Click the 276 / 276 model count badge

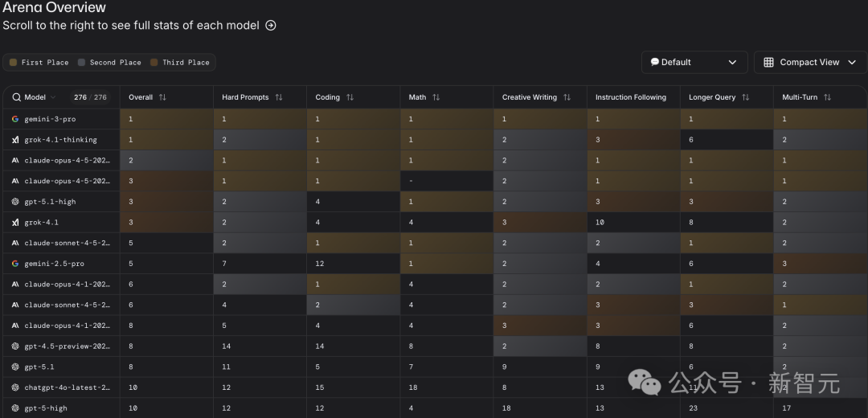tap(90, 97)
